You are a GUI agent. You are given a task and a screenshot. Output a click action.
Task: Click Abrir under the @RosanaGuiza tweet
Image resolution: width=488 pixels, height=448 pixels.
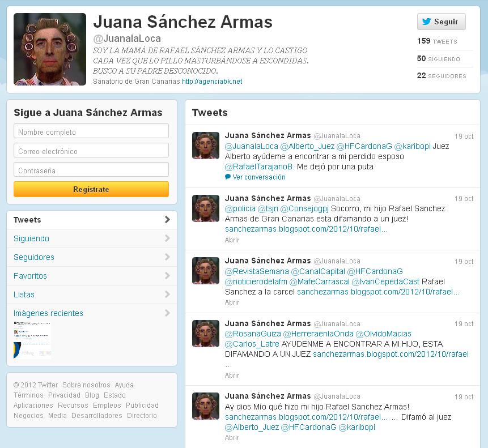[x=232, y=376]
